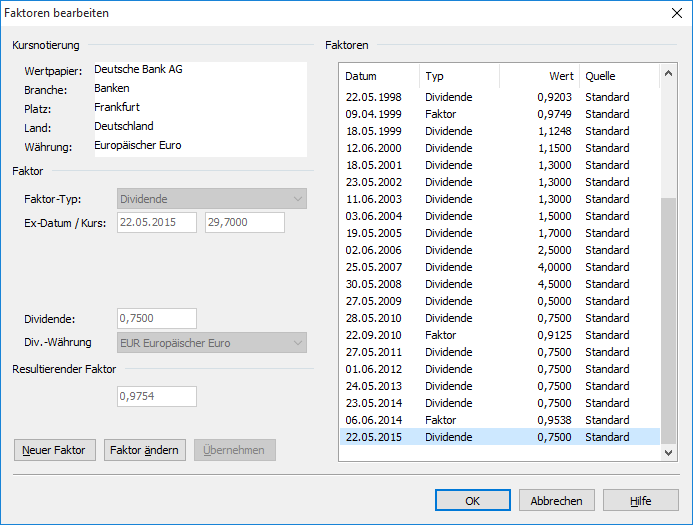Sort the list by Datum column header
The image size is (693, 525).
[x=379, y=76]
